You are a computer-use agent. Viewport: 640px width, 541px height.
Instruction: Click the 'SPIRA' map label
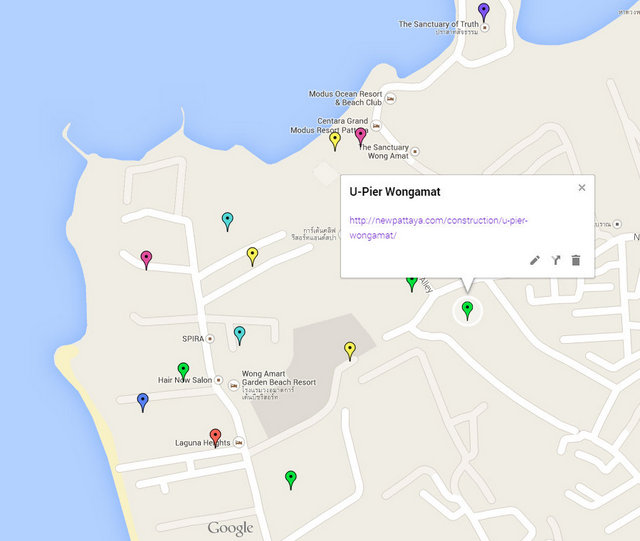point(193,339)
